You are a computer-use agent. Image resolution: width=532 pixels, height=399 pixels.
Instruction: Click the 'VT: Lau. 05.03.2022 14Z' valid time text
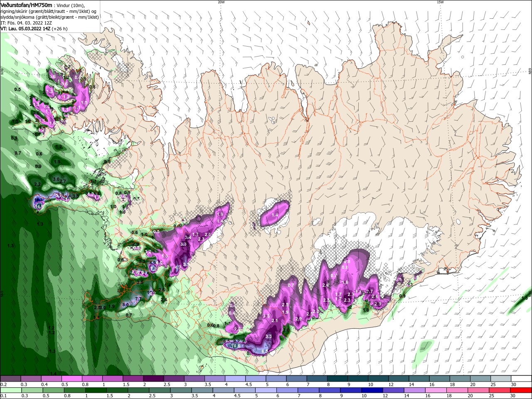[x=25, y=29]
